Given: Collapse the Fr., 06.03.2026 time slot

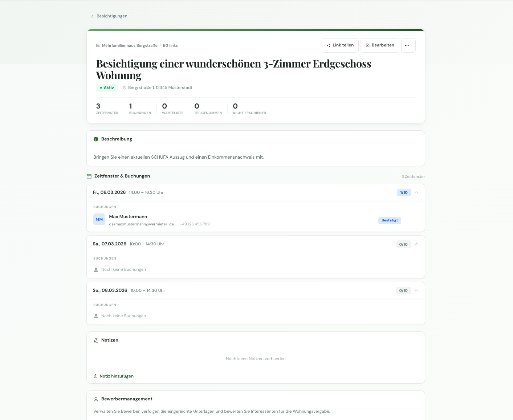Looking at the screenshot, I should coord(416,192).
